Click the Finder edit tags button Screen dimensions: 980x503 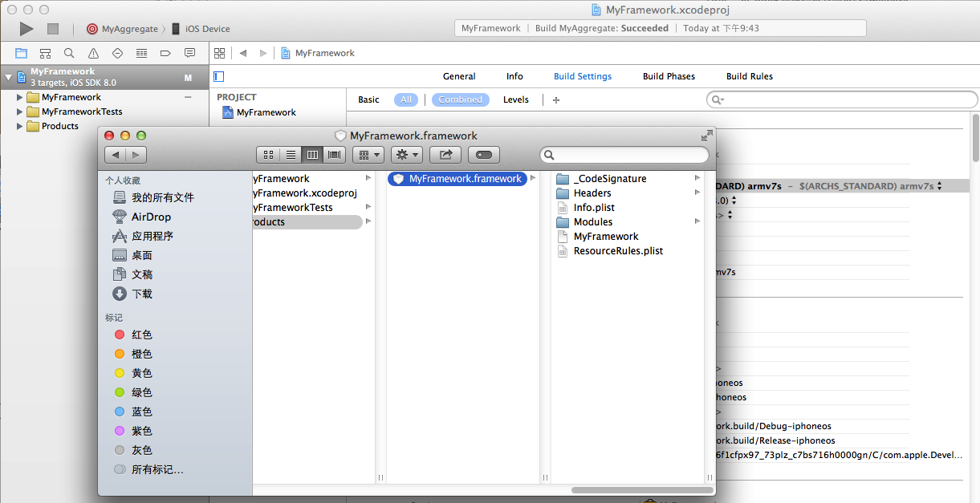[484, 155]
